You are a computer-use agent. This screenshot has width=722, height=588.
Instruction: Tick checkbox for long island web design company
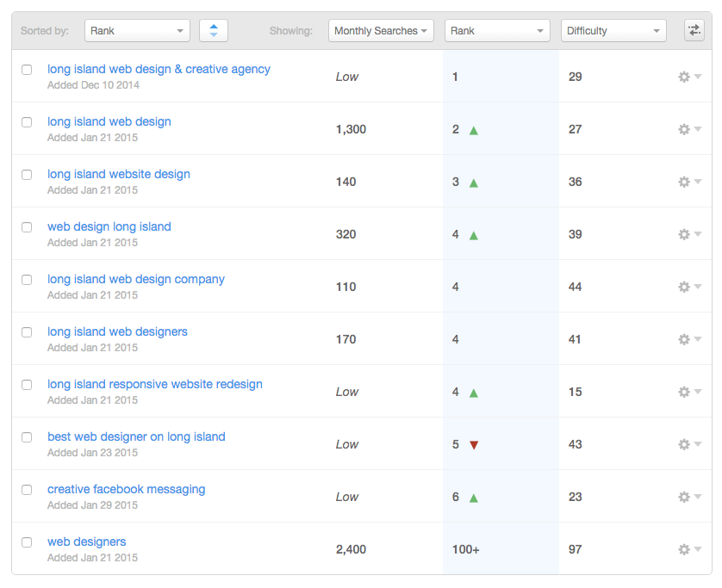tap(27, 280)
